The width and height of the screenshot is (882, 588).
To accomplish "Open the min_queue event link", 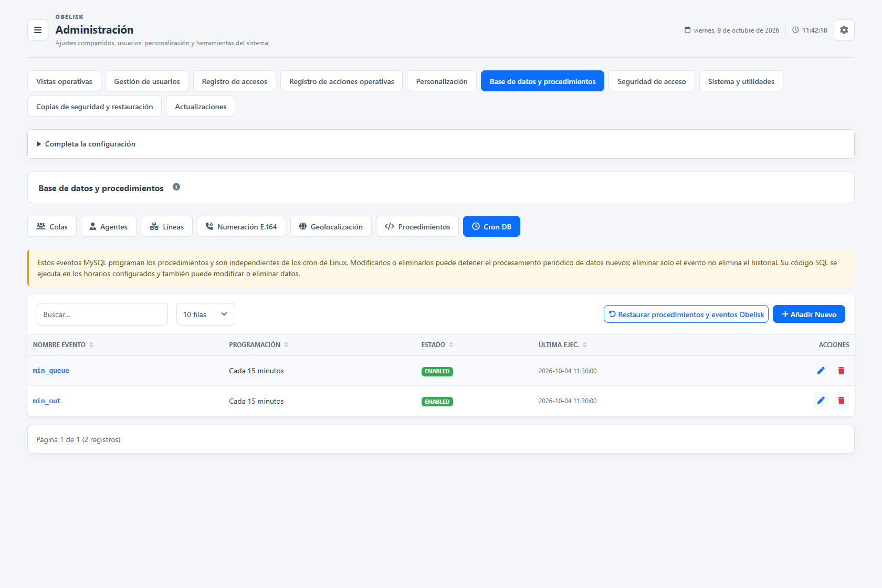I will coord(51,371).
